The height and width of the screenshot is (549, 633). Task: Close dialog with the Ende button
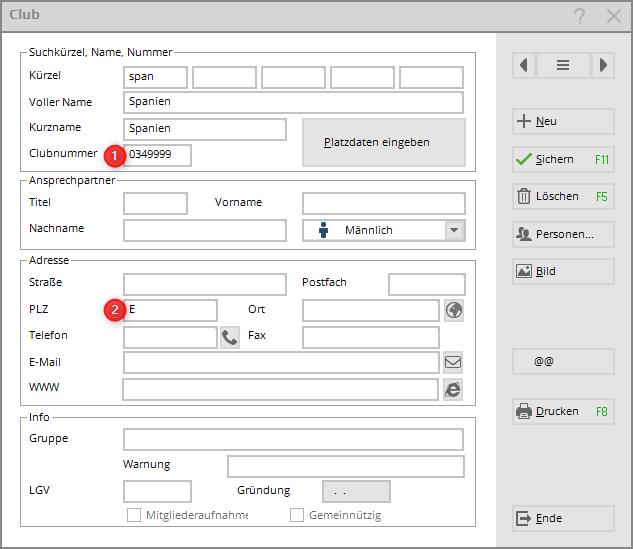[x=563, y=518]
